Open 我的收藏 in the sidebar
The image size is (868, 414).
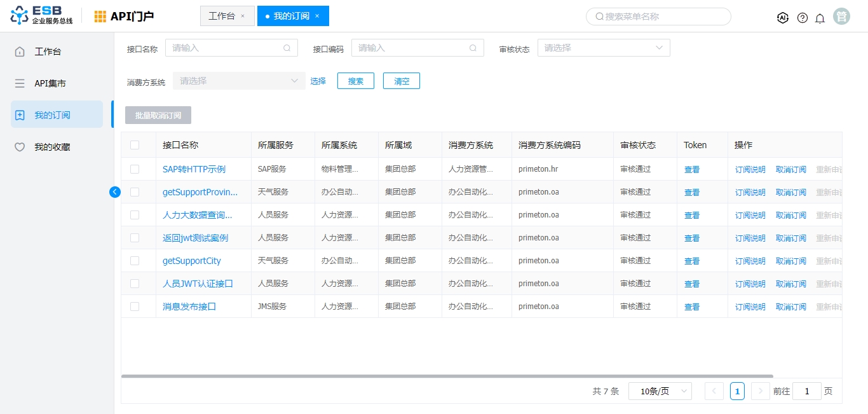point(52,147)
